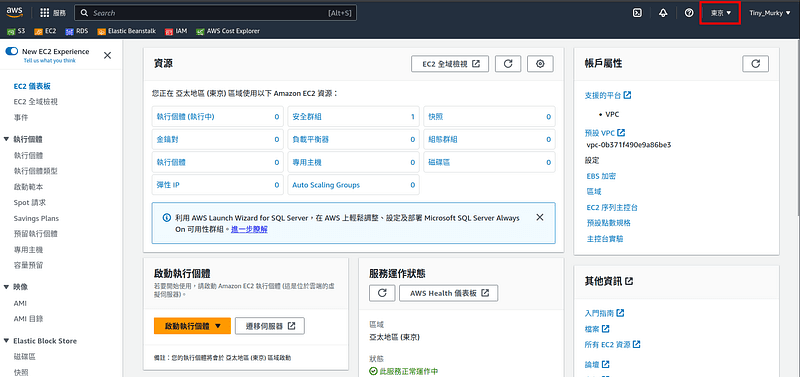Viewport: 800px width, 377px height.
Task: Open the 彈性 IP resource link
Action: [168, 185]
